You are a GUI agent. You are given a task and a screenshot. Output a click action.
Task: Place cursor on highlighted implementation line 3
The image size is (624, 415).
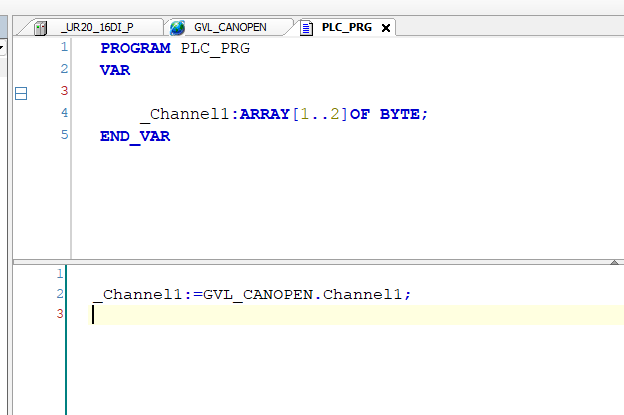pyautogui.click(x=356, y=315)
